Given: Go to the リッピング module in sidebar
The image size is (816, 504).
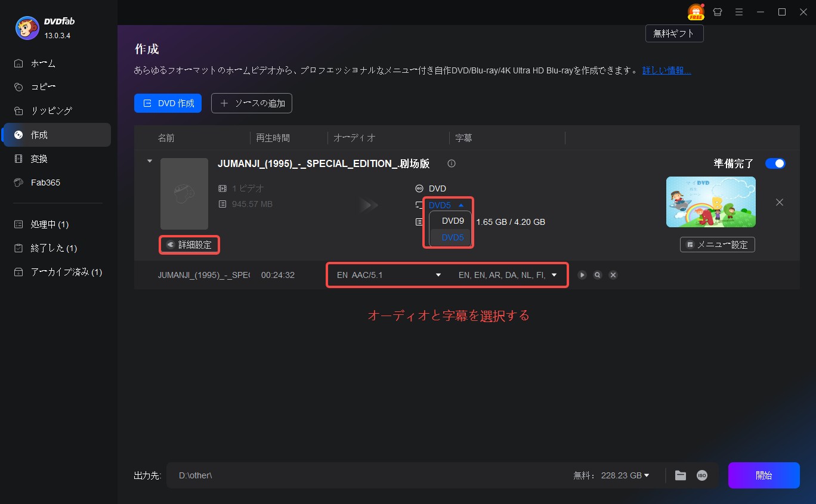Looking at the screenshot, I should (x=51, y=111).
